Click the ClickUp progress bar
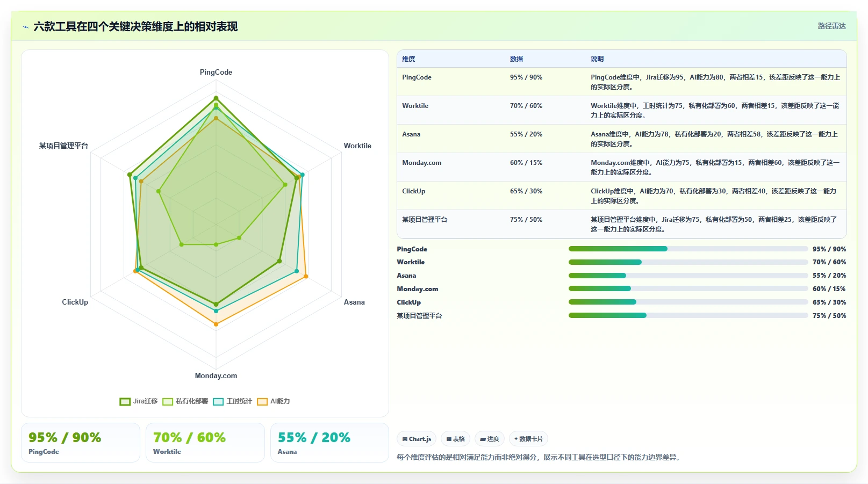This screenshot has height=484, width=868. click(x=688, y=302)
